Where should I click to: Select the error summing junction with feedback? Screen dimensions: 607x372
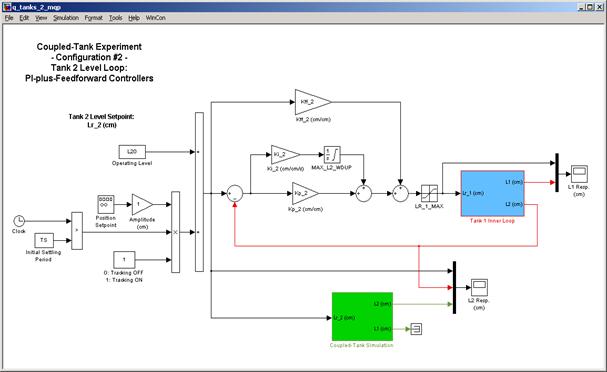[x=235, y=193]
